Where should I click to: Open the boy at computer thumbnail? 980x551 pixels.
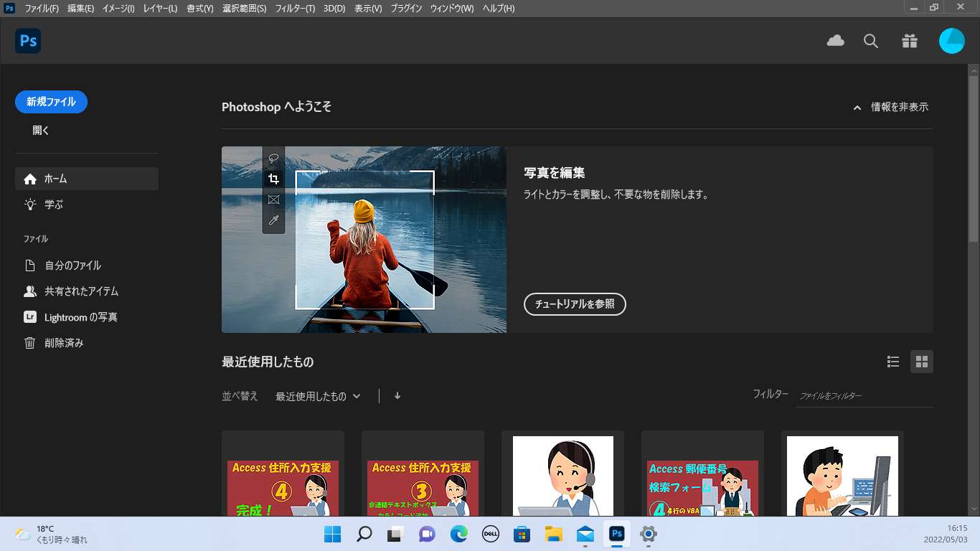[x=842, y=474]
